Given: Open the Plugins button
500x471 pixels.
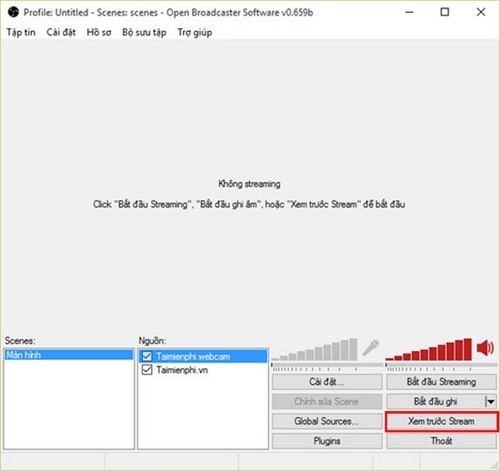Looking at the screenshot, I should 327,441.
